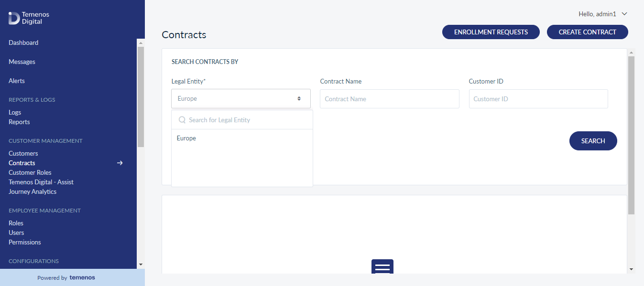Click the Search button
The height and width of the screenshot is (286, 644).
[593, 141]
